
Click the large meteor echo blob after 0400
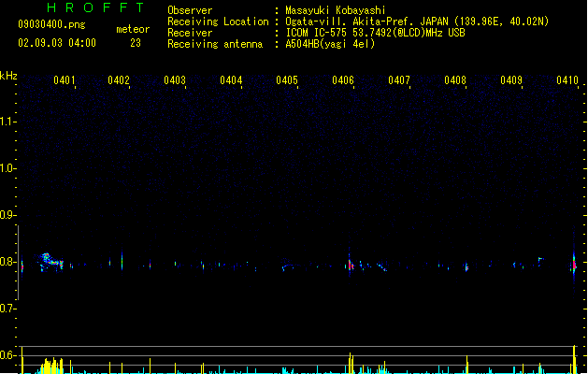pos(50,262)
